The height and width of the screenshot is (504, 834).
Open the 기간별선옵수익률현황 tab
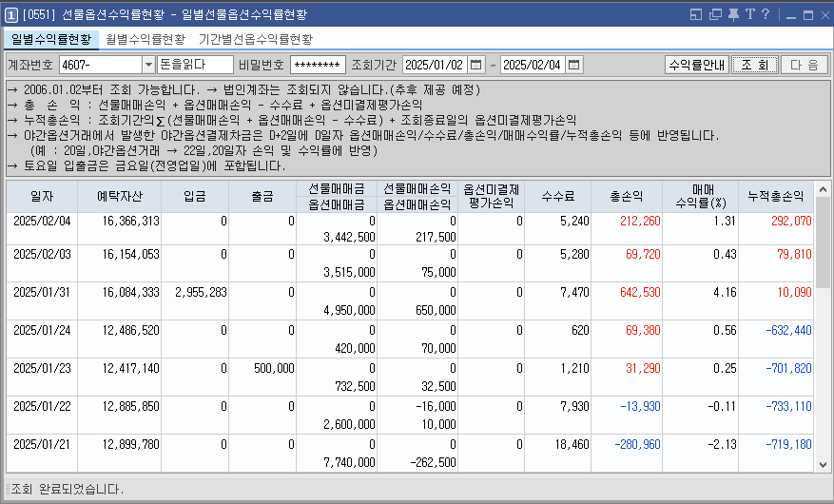pos(256,39)
